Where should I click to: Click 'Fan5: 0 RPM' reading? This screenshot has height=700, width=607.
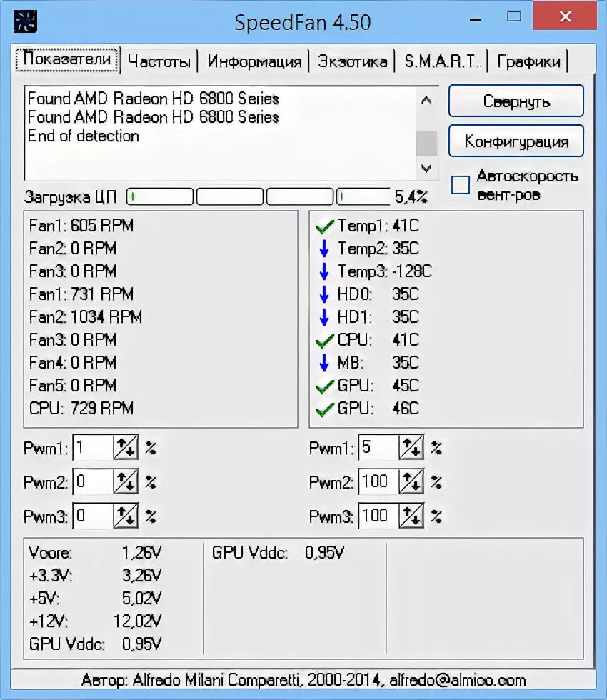73,386
